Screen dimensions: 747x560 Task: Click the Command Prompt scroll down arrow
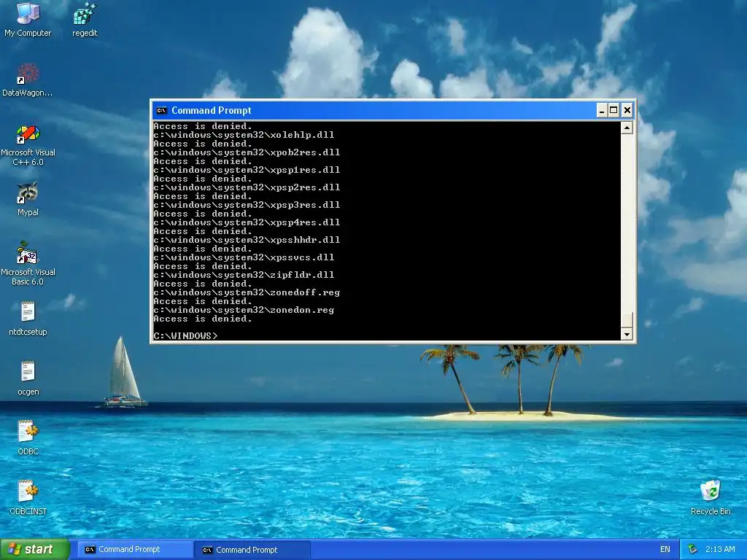tap(627, 334)
